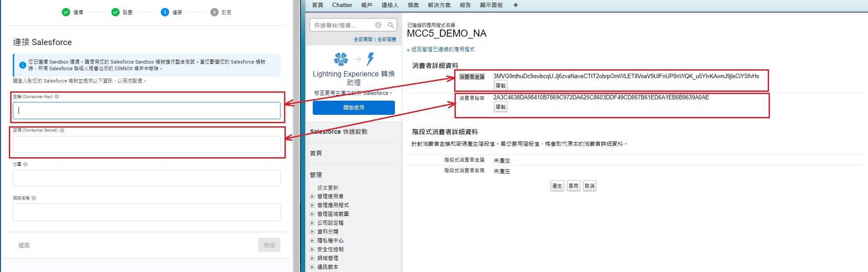This screenshot has width=868, height=272.
Task: Expand 通訊範本 tree node
Action: pos(312,267)
